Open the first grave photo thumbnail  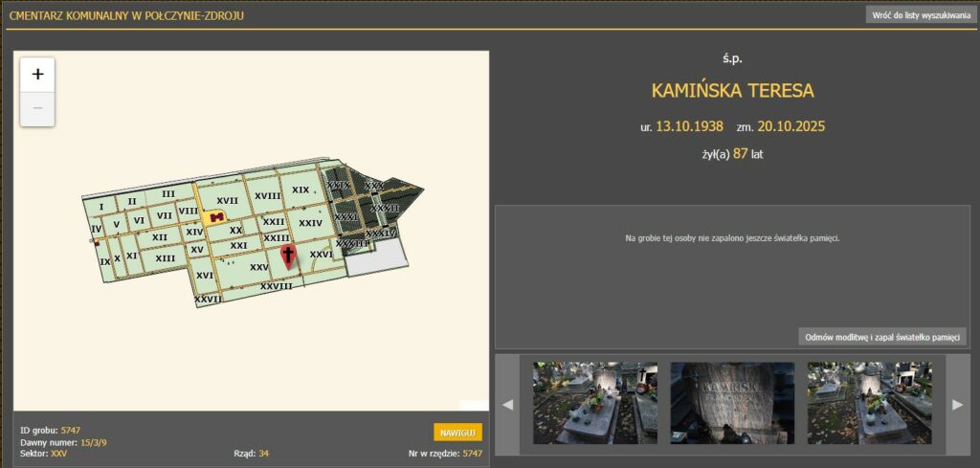coord(594,403)
